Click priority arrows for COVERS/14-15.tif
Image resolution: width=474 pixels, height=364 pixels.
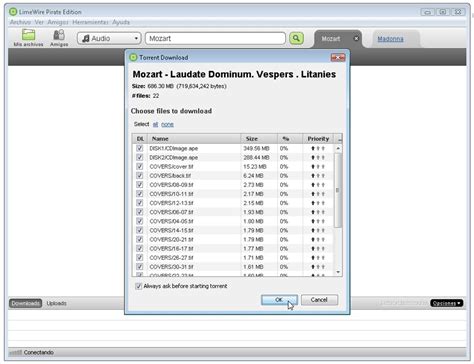click(x=318, y=230)
